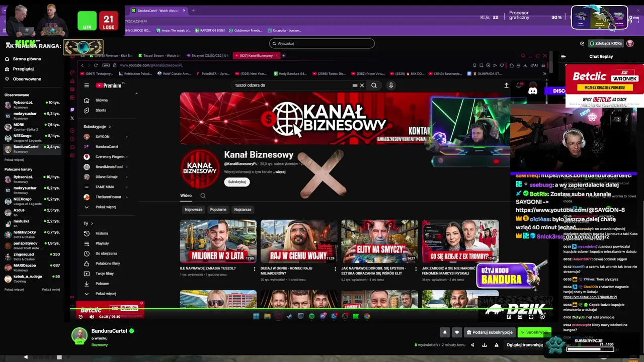
Task: Open MORK channel in Obserwowane list
Action: pyautogui.click(x=32, y=127)
